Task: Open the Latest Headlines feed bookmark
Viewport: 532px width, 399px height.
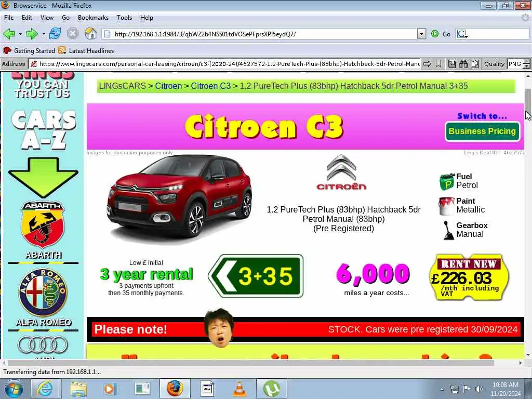Action: 86,50
